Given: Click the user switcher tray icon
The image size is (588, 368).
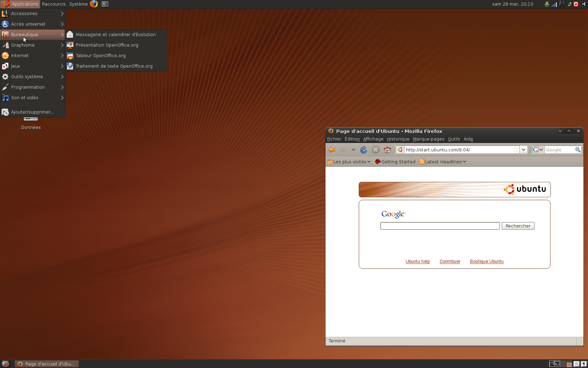Looking at the screenshot, I should 569,4.
